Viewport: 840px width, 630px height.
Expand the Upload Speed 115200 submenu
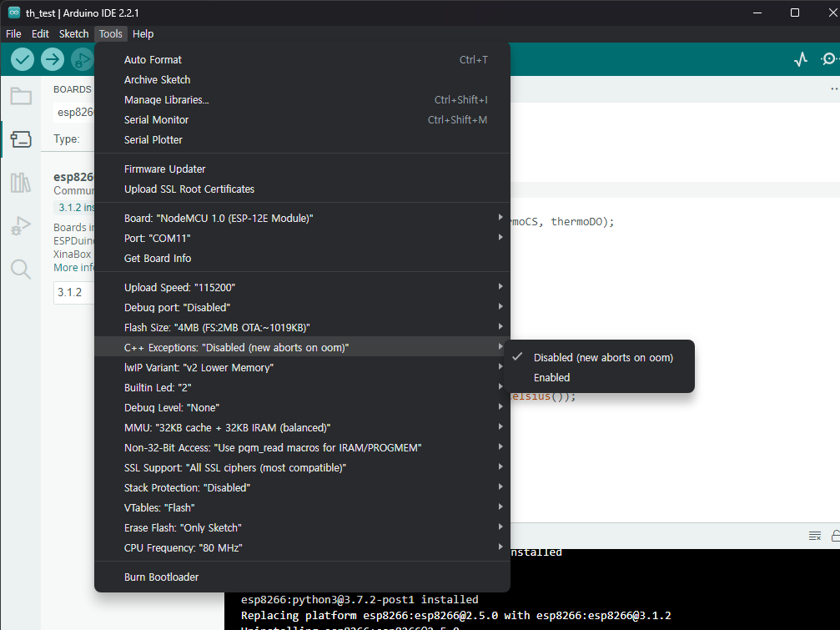coord(302,287)
